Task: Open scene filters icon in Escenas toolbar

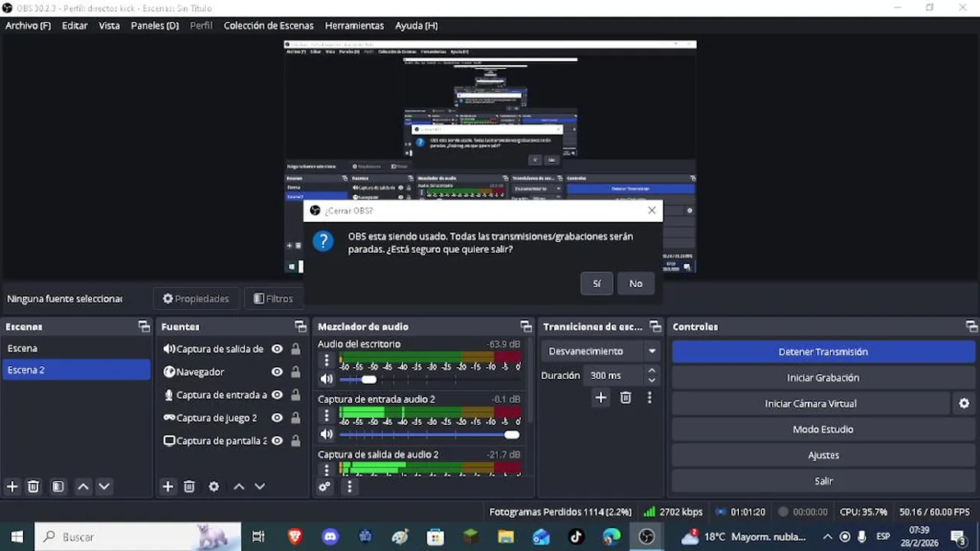Action: (x=57, y=486)
